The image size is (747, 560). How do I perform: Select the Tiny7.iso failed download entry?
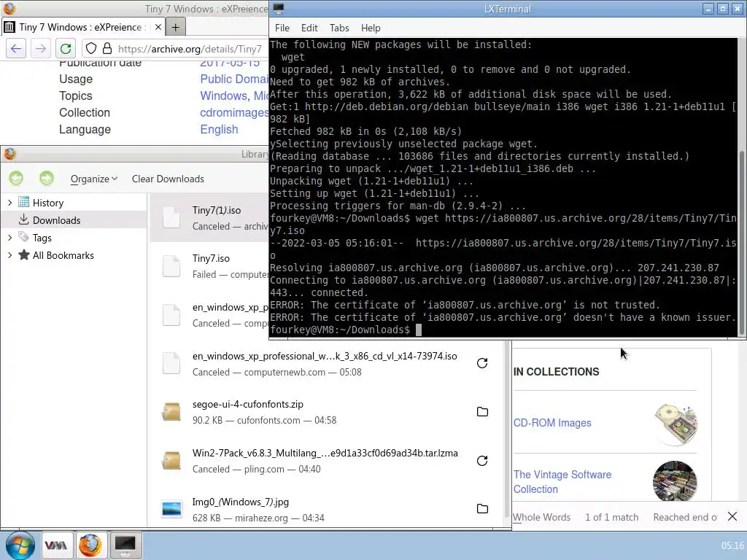(x=209, y=267)
